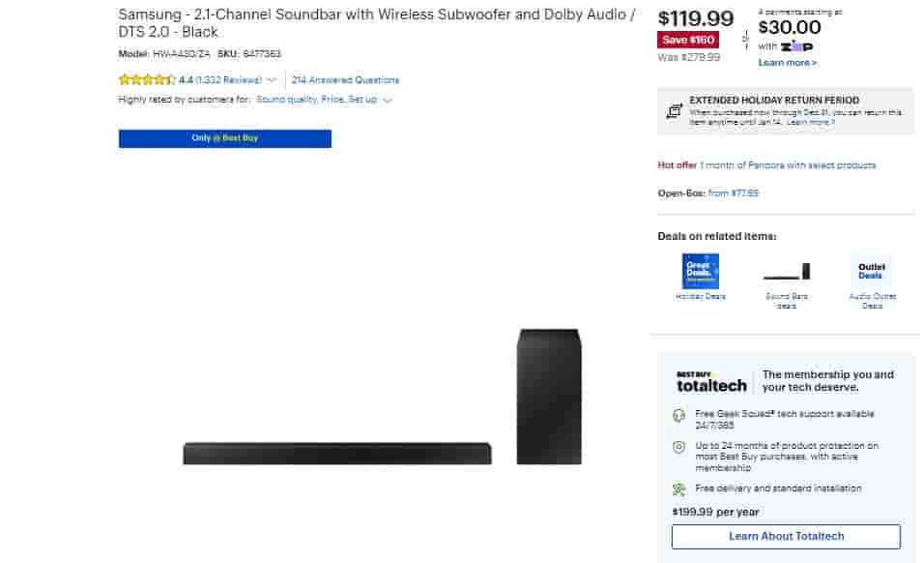Expand the 1,332 Reviews dropdown chevron
The image size is (924, 563).
272,80
